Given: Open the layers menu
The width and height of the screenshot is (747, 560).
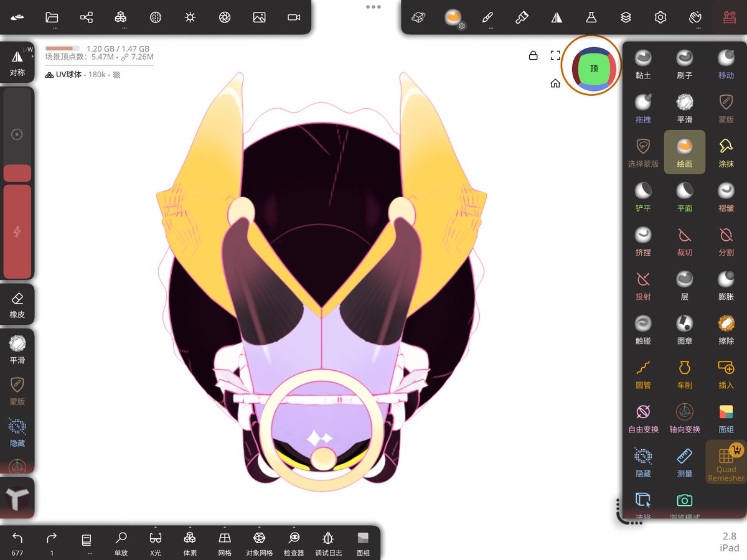Looking at the screenshot, I should click(626, 17).
